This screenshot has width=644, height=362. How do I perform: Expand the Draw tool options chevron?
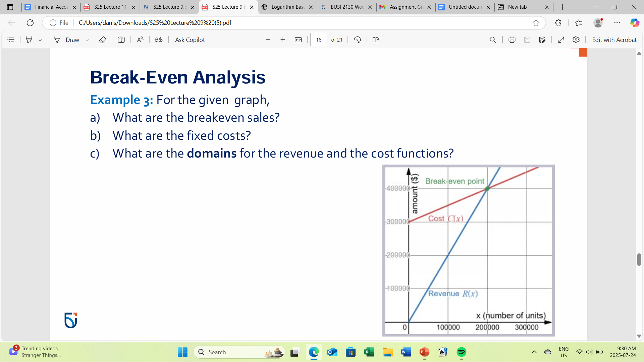click(87, 40)
